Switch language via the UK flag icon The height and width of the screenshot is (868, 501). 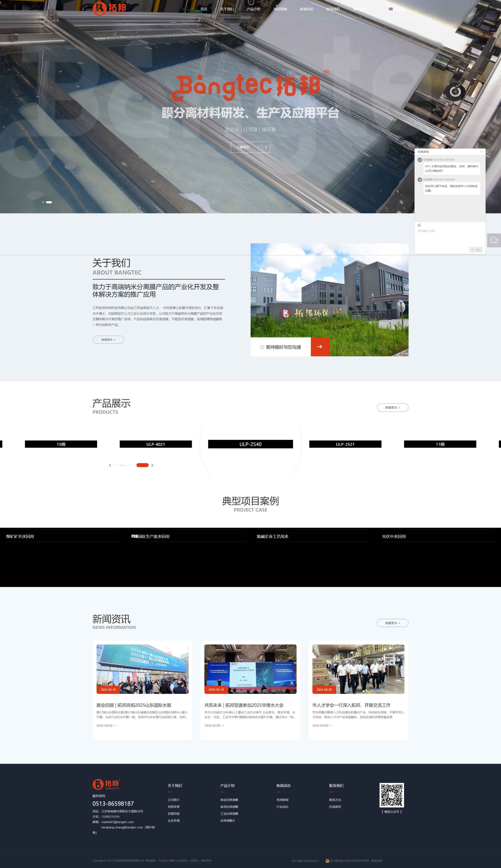point(391,9)
